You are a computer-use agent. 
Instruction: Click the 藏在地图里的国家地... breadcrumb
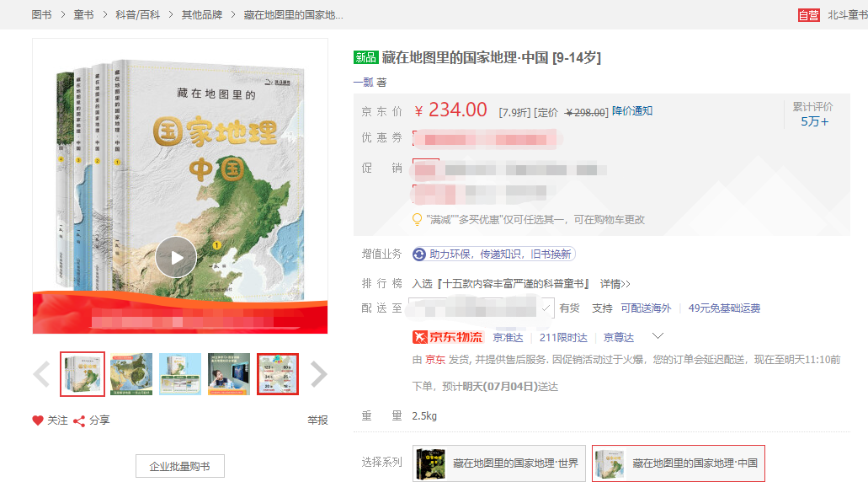click(293, 15)
